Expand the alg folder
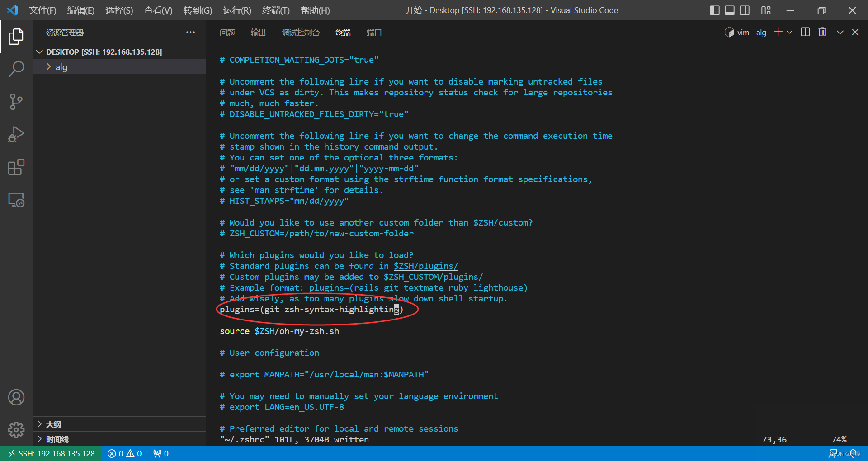 click(x=120, y=67)
